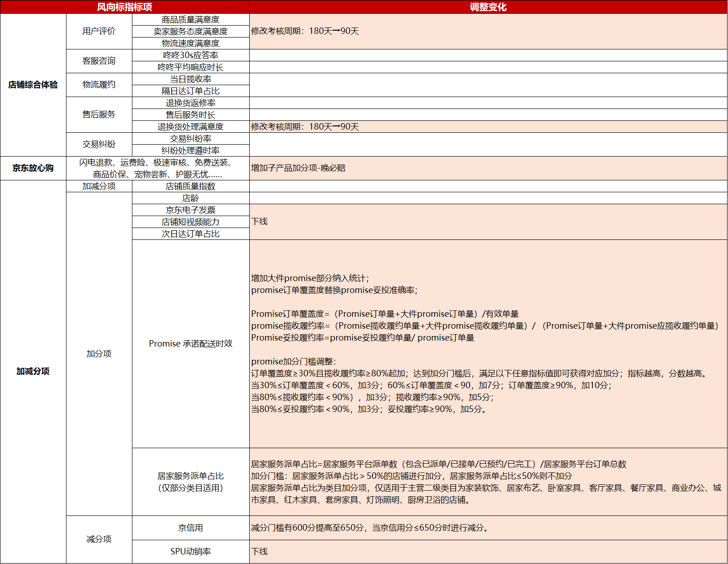Click the promise加分门槛调整 description cell
Image resolution: width=728 pixels, height=564 pixels.
tap(488, 344)
